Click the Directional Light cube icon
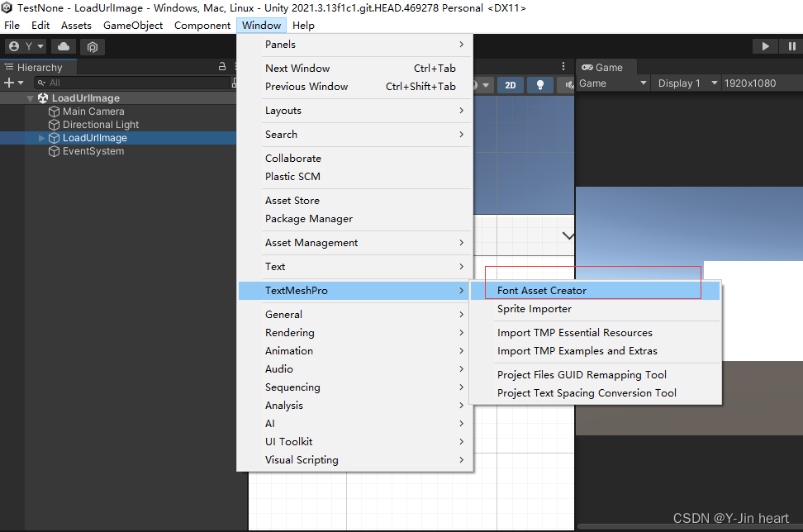 click(x=54, y=125)
